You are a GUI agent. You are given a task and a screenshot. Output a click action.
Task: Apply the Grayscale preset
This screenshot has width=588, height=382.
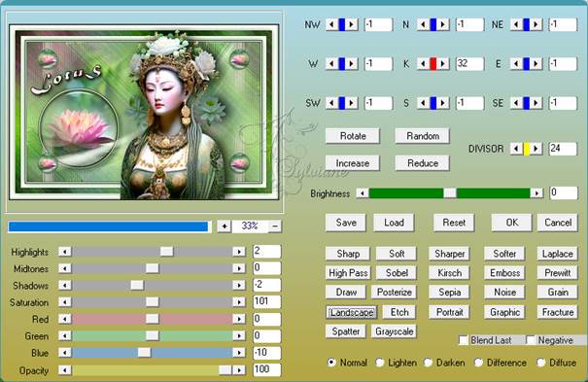point(395,331)
